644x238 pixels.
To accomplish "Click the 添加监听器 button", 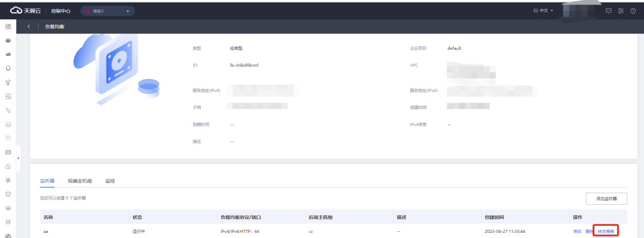I will click(606, 198).
